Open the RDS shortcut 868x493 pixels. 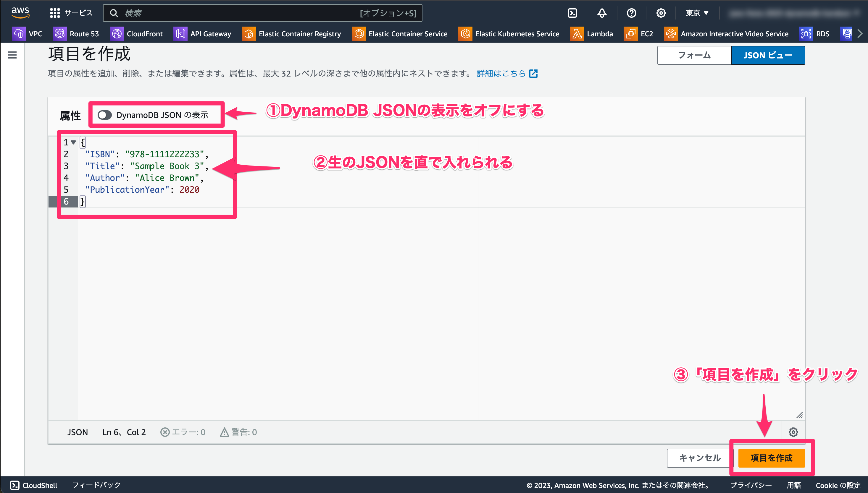(x=814, y=34)
